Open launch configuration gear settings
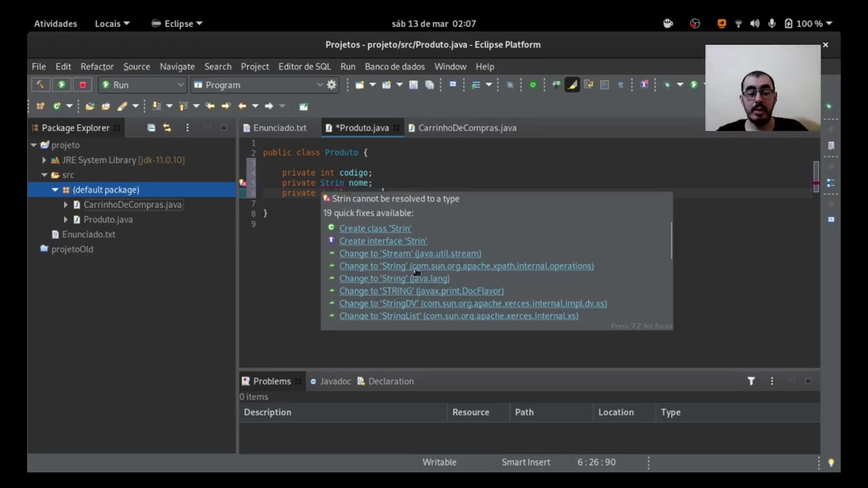 (332, 85)
